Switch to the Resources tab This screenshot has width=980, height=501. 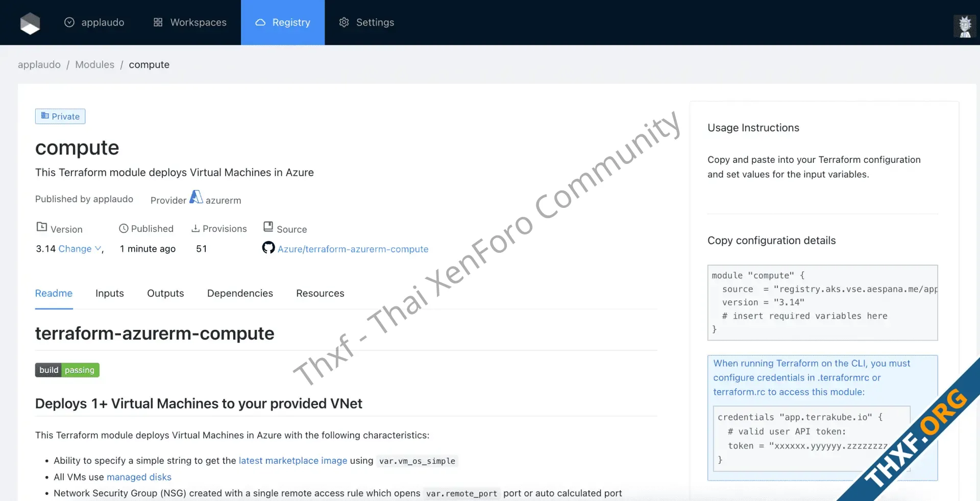(320, 293)
